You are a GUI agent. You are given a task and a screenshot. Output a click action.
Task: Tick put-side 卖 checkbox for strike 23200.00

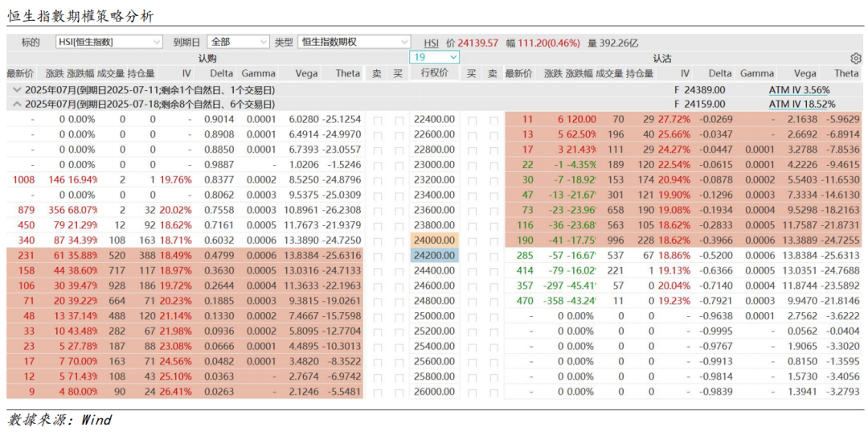(493, 180)
